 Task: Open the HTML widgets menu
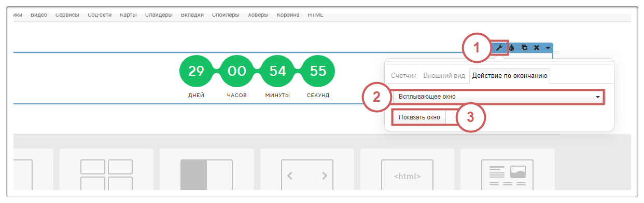point(315,15)
